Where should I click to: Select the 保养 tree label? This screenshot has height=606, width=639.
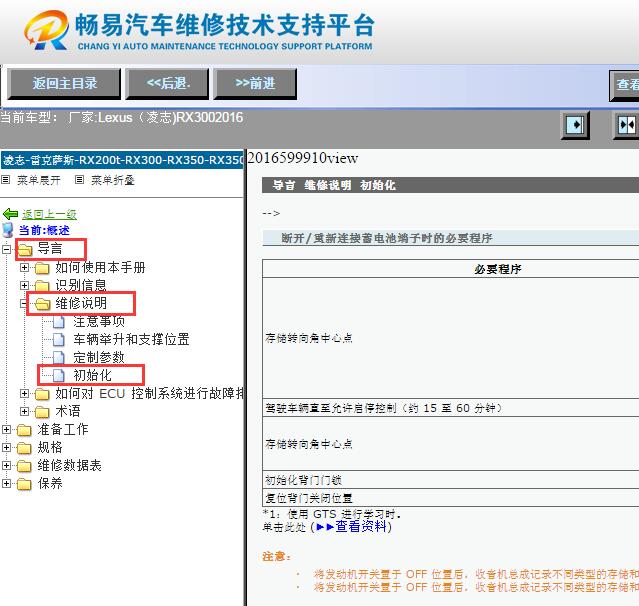[50, 483]
